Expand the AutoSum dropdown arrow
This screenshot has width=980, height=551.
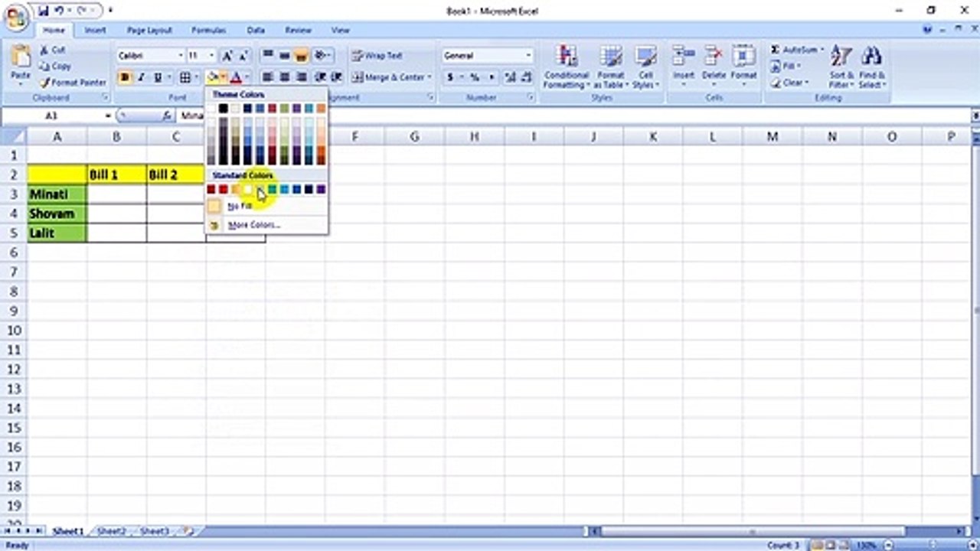click(x=822, y=51)
